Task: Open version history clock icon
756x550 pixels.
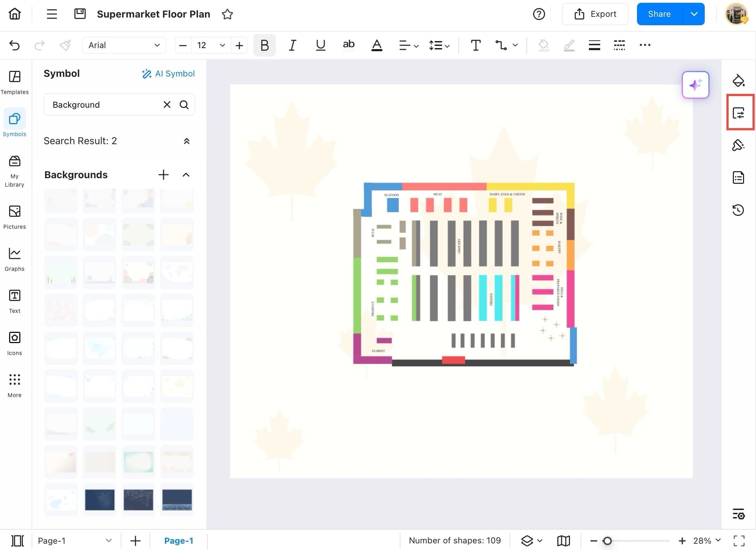Action: [738, 210]
